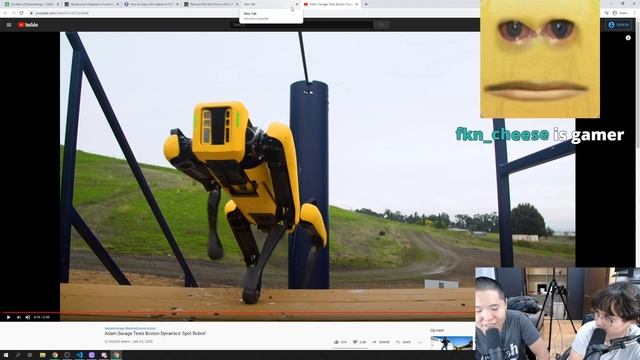Image resolution: width=640 pixels, height=360 pixels.
Task: Open a new browser tab with plus
Action: tap(366, 4)
